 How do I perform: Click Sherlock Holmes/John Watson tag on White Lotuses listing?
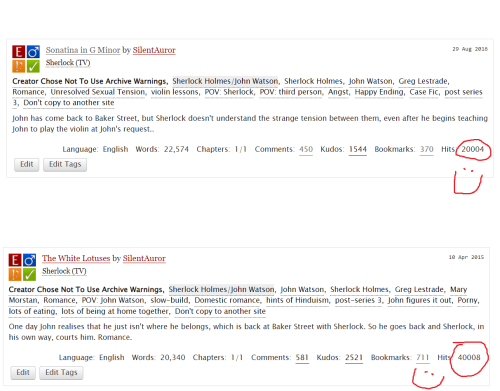(x=221, y=290)
